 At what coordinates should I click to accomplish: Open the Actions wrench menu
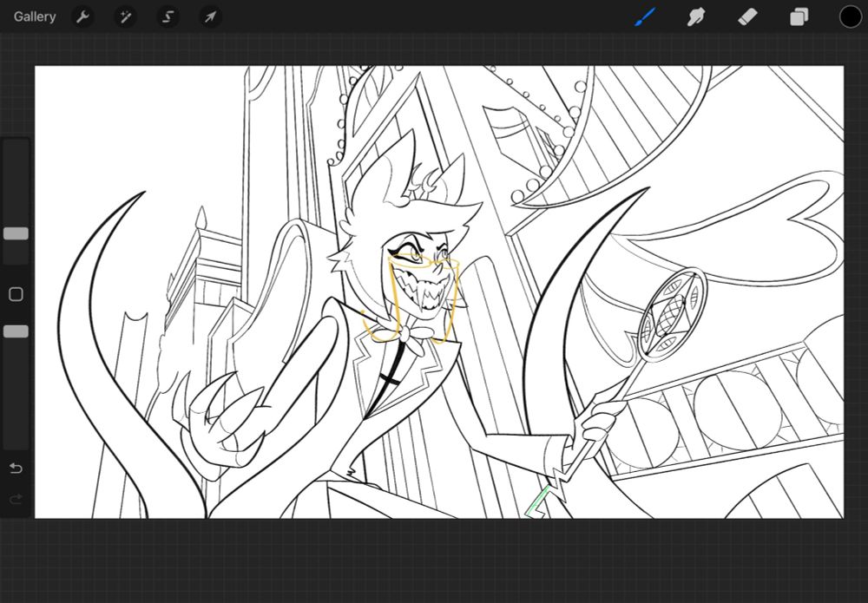[x=83, y=17]
